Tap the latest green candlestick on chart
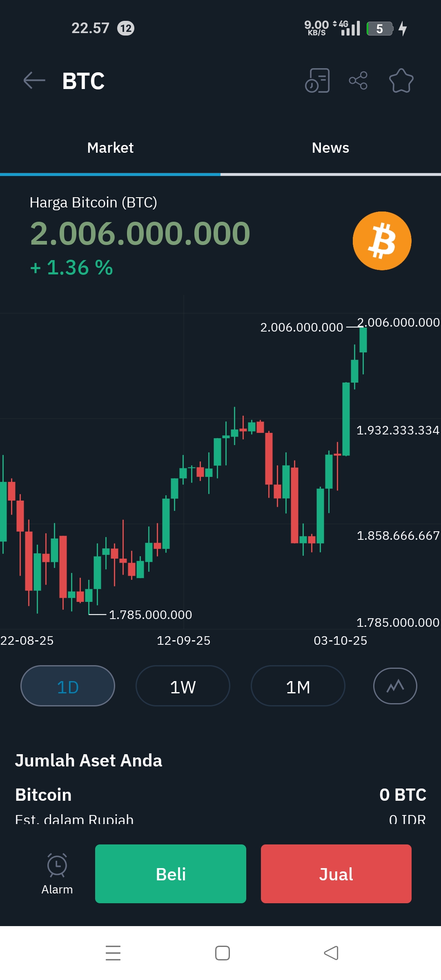Image resolution: width=441 pixels, height=980 pixels. coord(363,340)
